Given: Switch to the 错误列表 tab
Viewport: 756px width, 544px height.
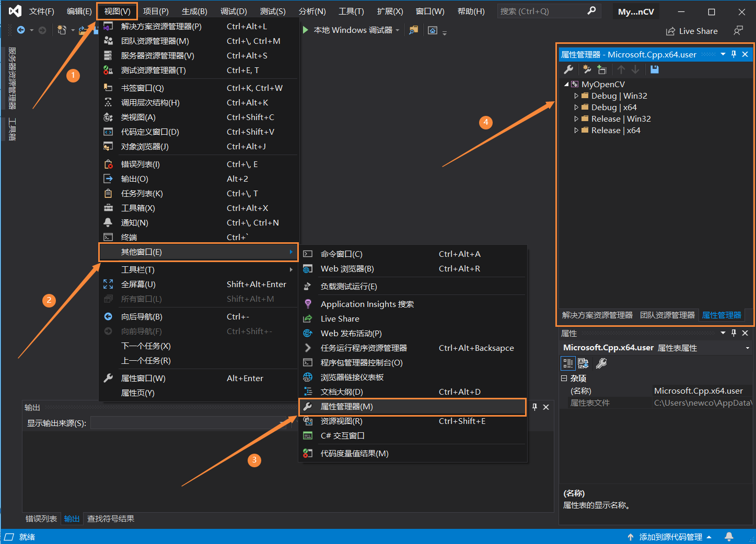Looking at the screenshot, I should tap(41, 518).
